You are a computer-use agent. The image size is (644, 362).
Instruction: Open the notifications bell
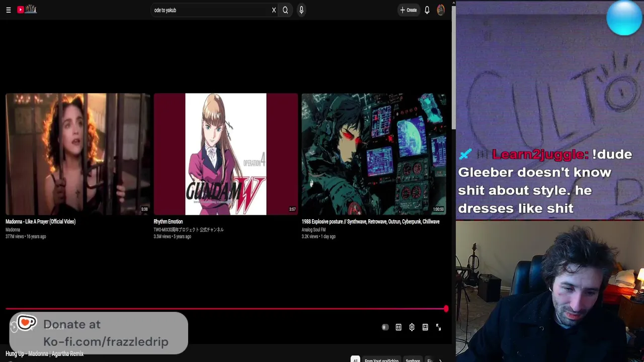click(x=427, y=10)
